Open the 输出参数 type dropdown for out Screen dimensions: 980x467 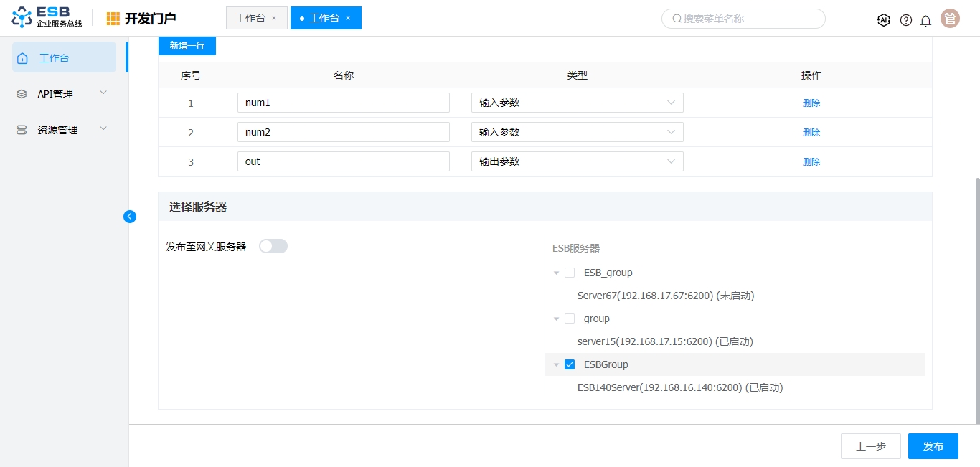(x=577, y=161)
